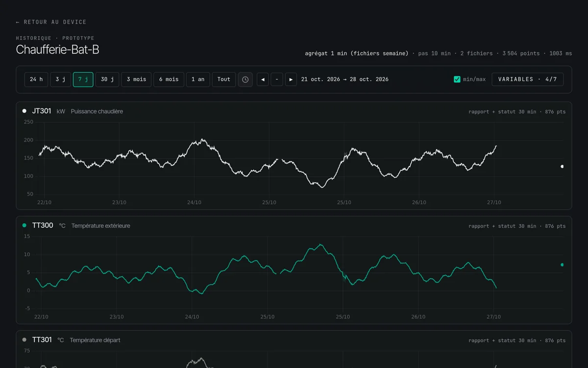
Task: Click the date range 21 oct. 2026 → 28 oct. 2026
Action: click(x=344, y=79)
